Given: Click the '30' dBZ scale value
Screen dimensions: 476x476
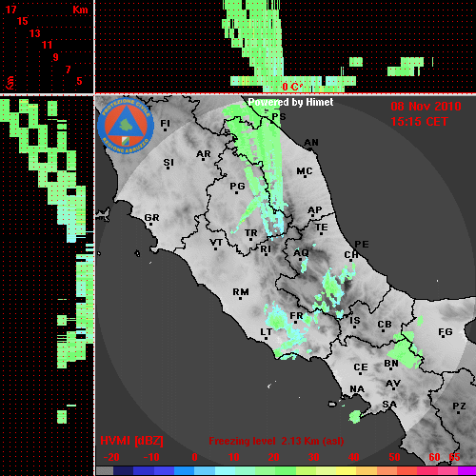Looking at the screenshot, I should pos(314,457).
